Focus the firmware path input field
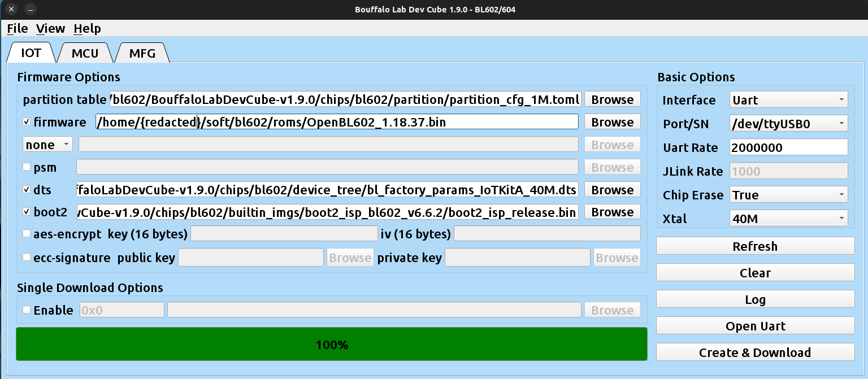Viewport: 868px width, 379px height. [x=337, y=122]
